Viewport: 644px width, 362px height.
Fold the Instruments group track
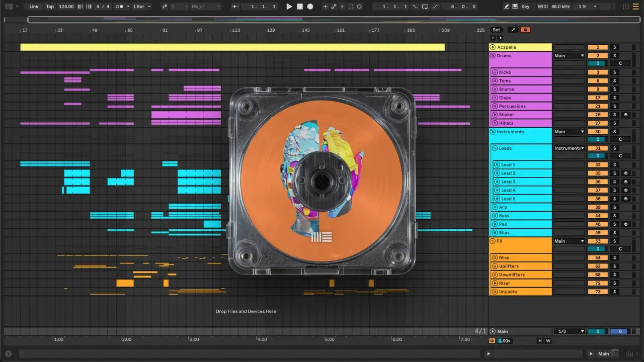(493, 132)
